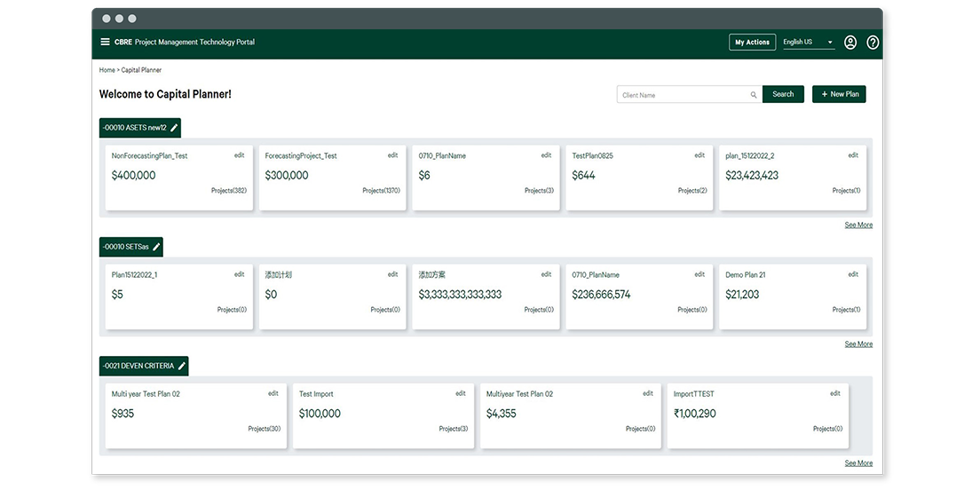Viewport: 980px width, 490px height.
Task: Open the user profile icon
Action: pos(850,42)
